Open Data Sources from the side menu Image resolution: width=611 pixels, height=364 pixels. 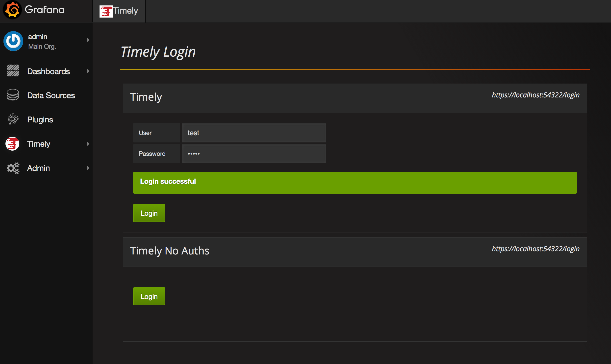pos(51,95)
